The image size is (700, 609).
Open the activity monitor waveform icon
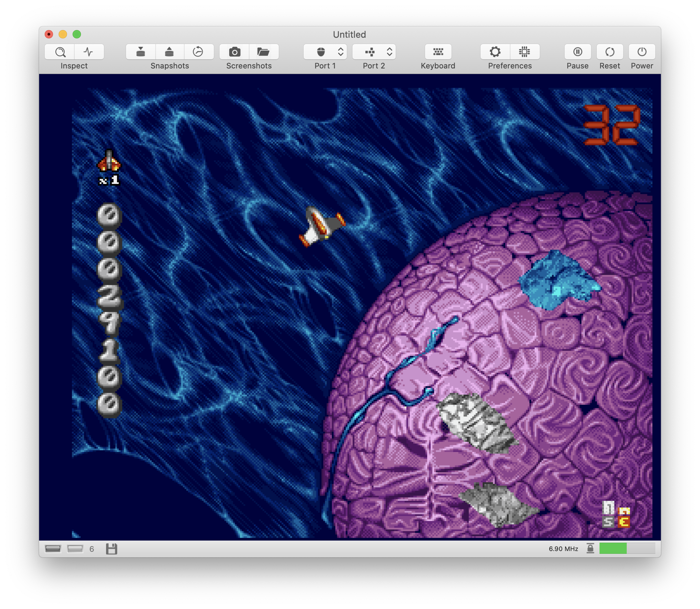(89, 52)
